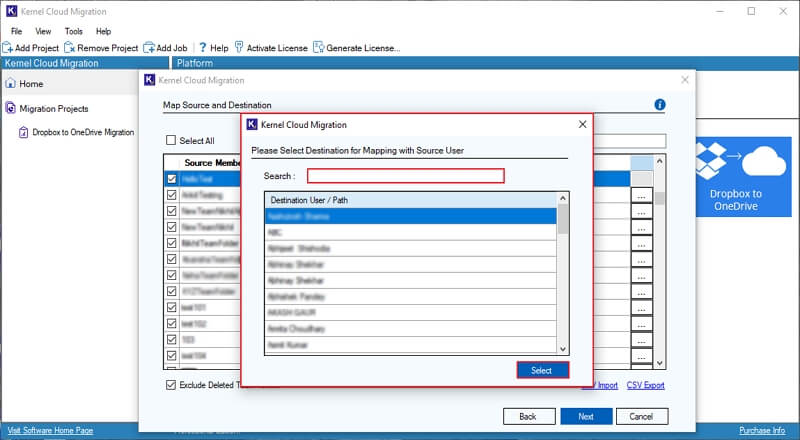Open the Dropbox to OneDrive Migration project
This screenshot has width=800, height=440.
[x=77, y=132]
